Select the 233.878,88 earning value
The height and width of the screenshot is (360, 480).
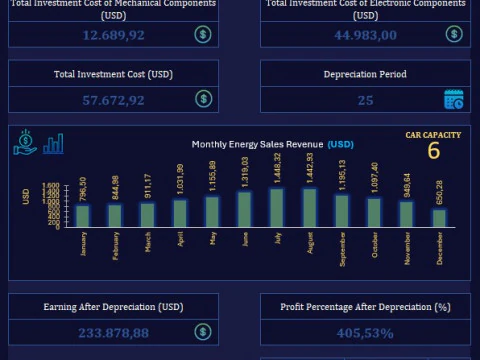[113, 333]
